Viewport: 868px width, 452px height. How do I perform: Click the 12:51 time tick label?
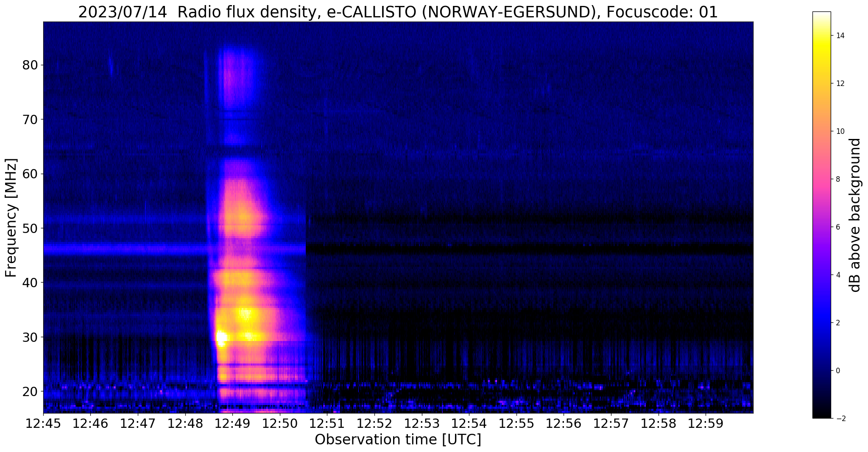point(327,423)
